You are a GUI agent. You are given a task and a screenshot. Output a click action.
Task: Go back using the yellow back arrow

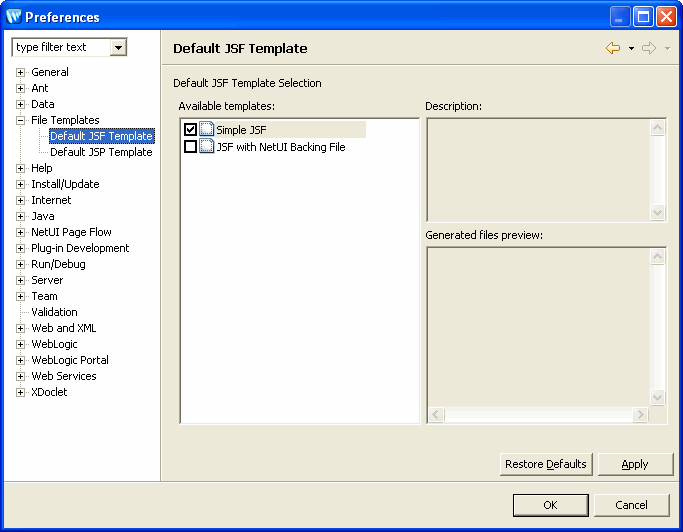tap(613, 48)
